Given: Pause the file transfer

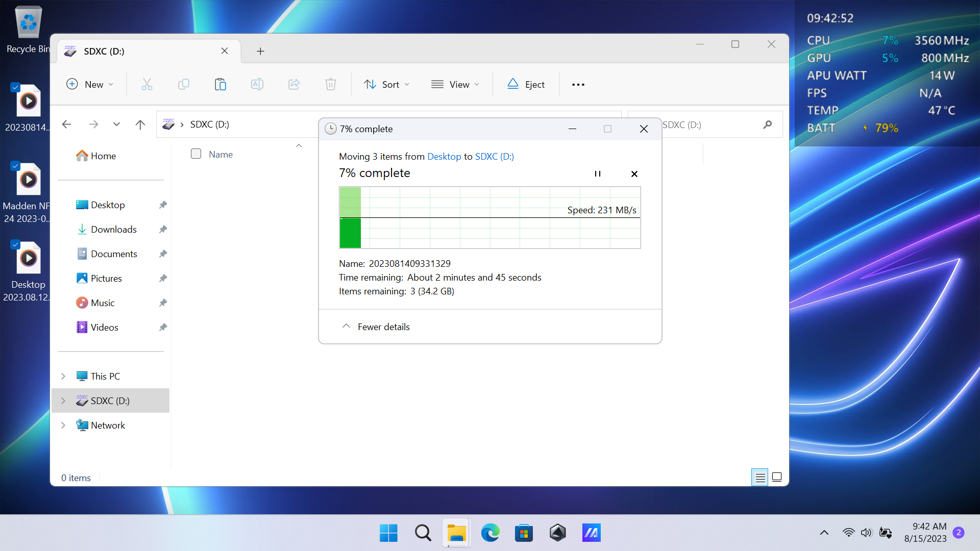Looking at the screenshot, I should (597, 174).
